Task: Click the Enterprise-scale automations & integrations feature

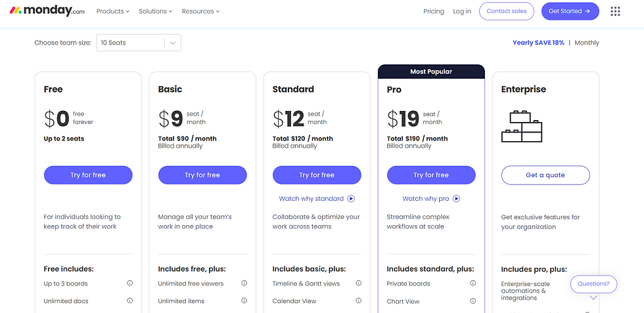Action: point(525,291)
